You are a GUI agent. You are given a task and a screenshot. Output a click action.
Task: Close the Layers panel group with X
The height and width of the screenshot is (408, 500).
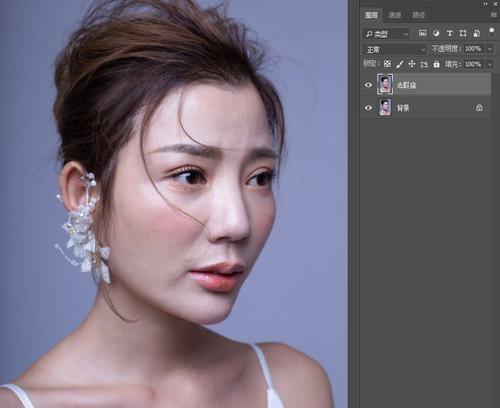[x=495, y=3]
